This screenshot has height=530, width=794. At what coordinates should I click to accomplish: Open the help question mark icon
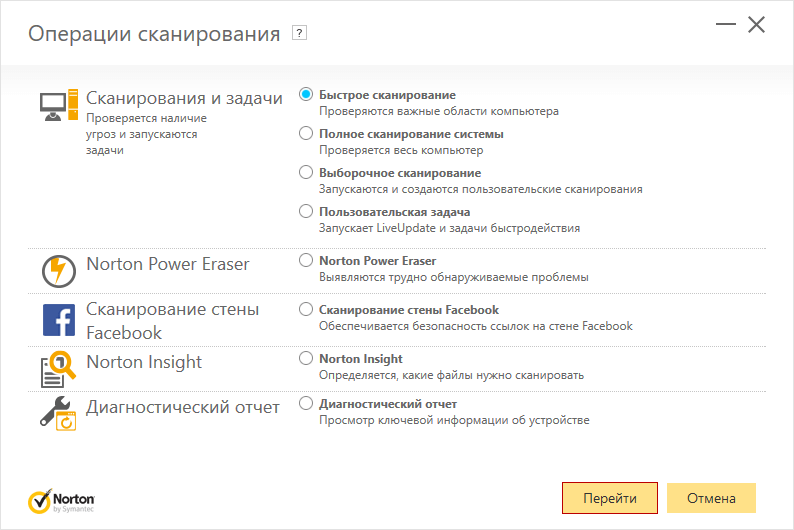point(299,33)
